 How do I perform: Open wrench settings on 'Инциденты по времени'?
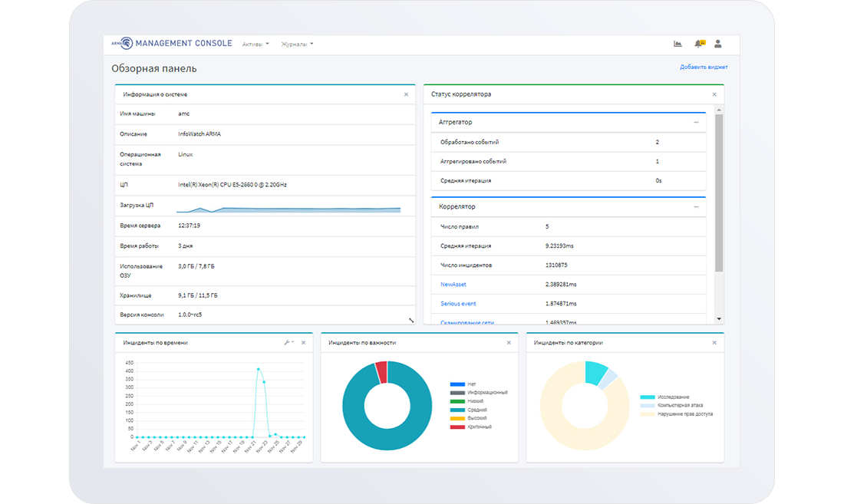(x=288, y=343)
